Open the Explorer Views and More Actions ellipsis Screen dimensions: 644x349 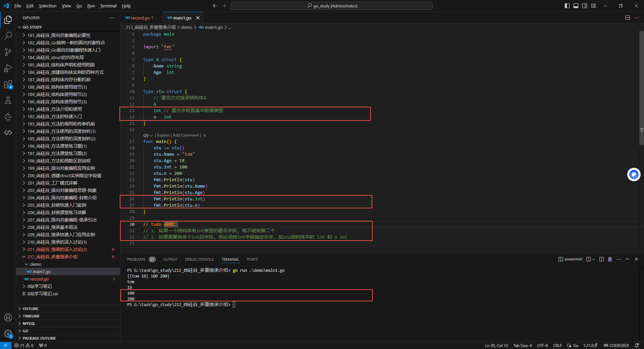point(112,18)
